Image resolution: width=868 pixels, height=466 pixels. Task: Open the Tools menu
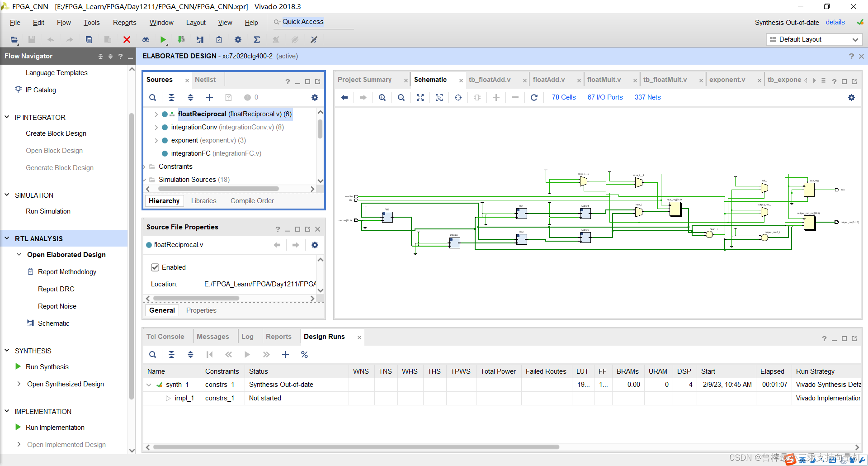click(91, 23)
